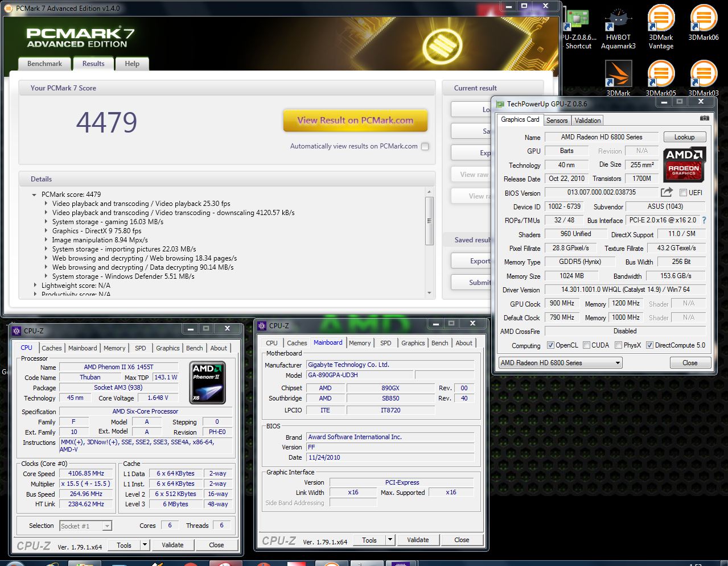
Task: Click CPU-Z CPU window title icon
Action: coord(17,330)
